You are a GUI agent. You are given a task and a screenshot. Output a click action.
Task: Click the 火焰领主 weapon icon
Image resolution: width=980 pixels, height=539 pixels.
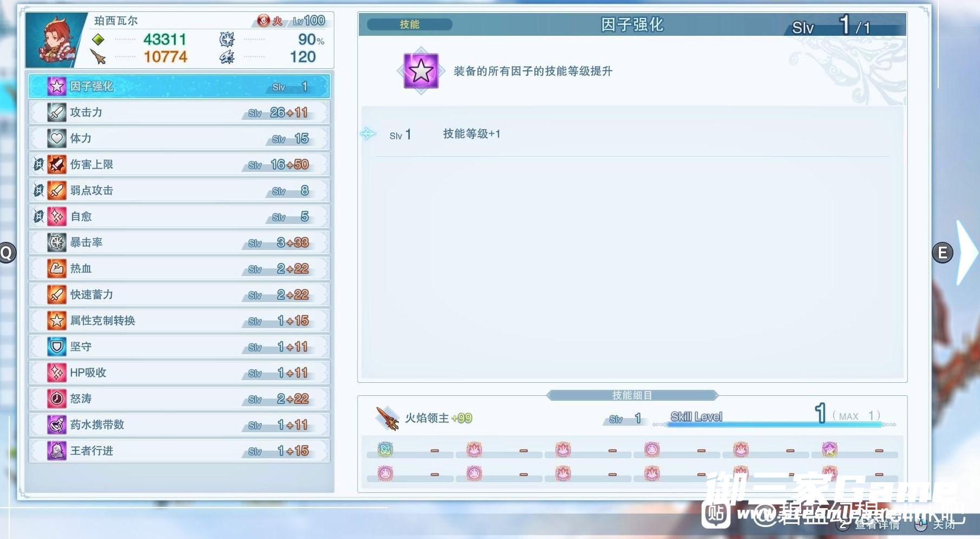coord(388,418)
